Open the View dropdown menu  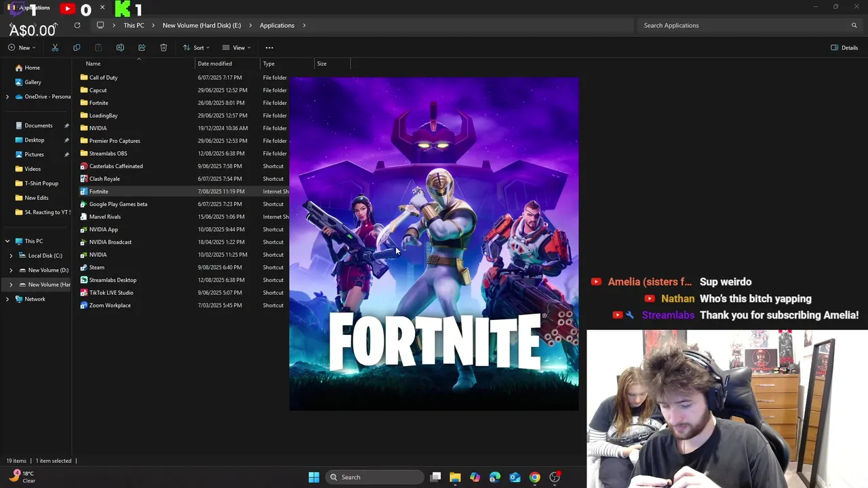tap(237, 47)
